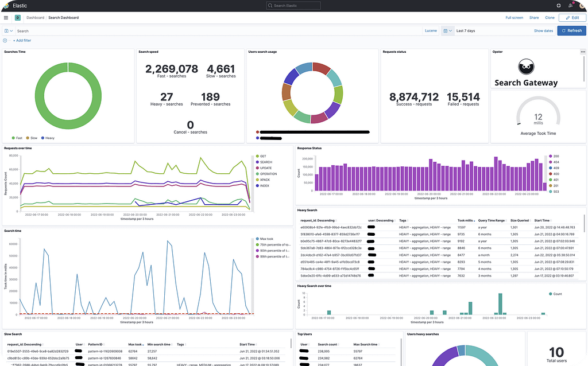Sort Top Users by Search count
The height and width of the screenshot is (366, 588).
point(328,344)
